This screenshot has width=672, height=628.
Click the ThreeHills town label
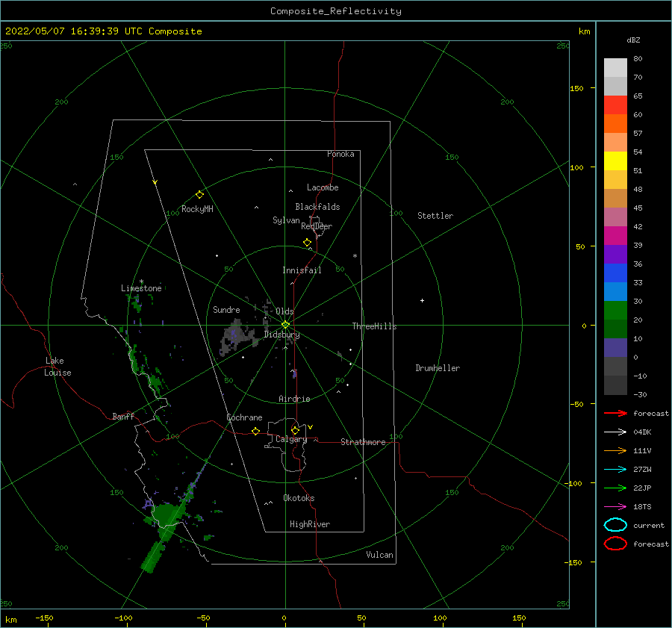(x=374, y=326)
